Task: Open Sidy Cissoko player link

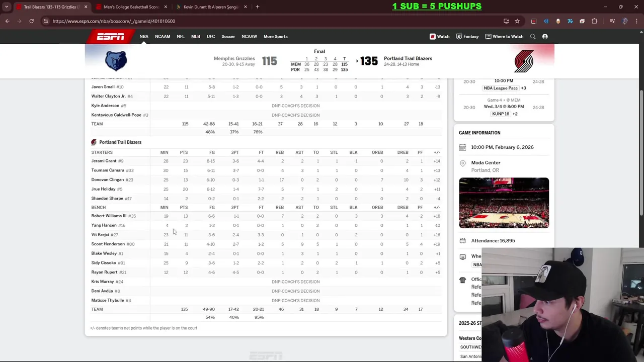Action: [x=104, y=263]
